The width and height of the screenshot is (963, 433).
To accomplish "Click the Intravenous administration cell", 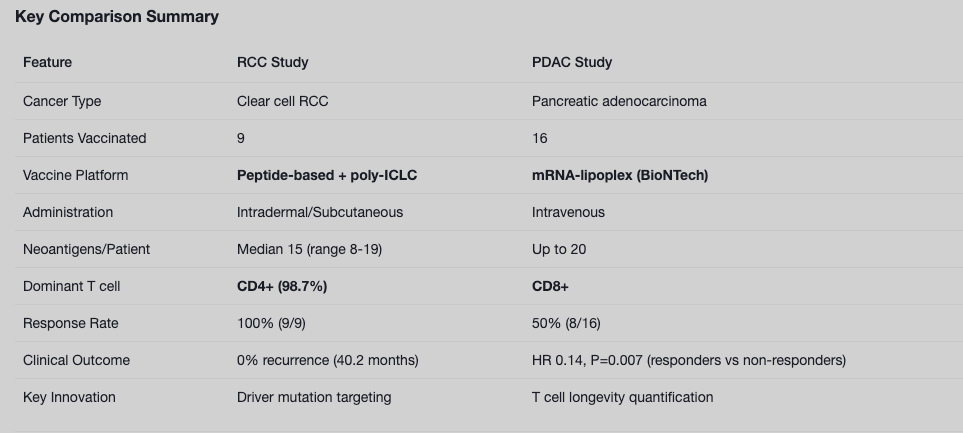I will pos(568,212).
